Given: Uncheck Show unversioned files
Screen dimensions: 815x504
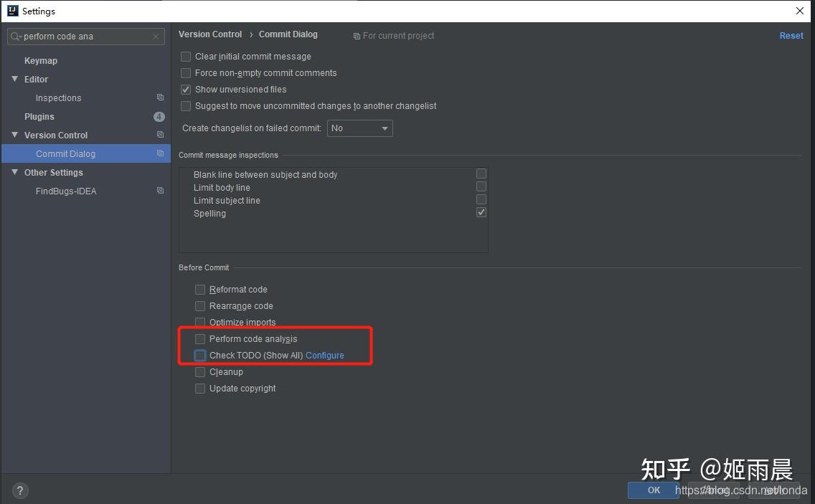Looking at the screenshot, I should pyautogui.click(x=186, y=90).
